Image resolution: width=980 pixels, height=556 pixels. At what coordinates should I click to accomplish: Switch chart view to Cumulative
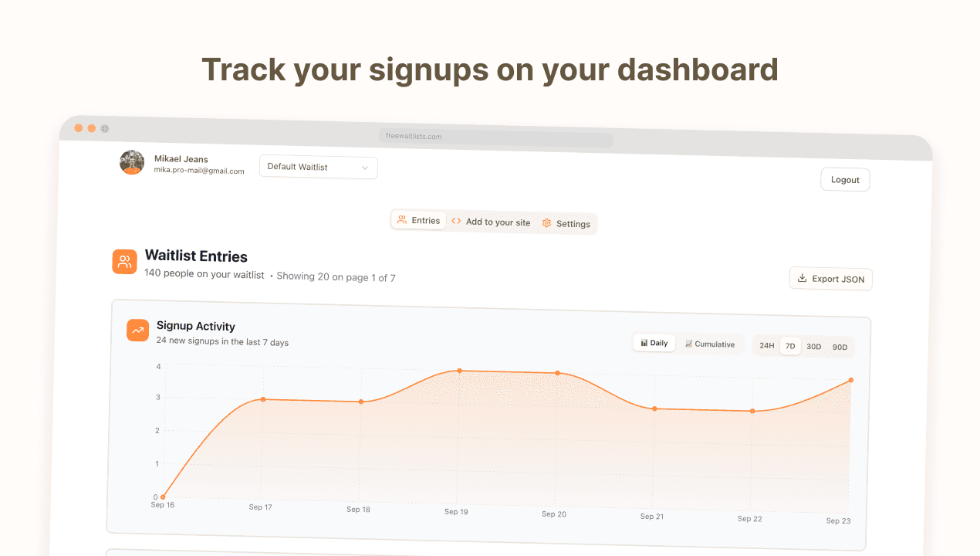711,344
